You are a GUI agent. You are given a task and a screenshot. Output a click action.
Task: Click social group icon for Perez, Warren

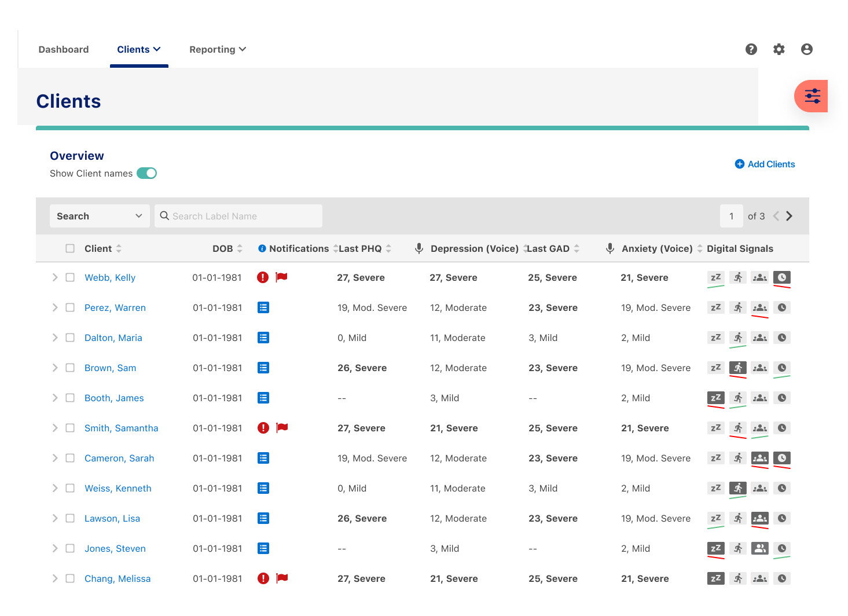tap(760, 307)
